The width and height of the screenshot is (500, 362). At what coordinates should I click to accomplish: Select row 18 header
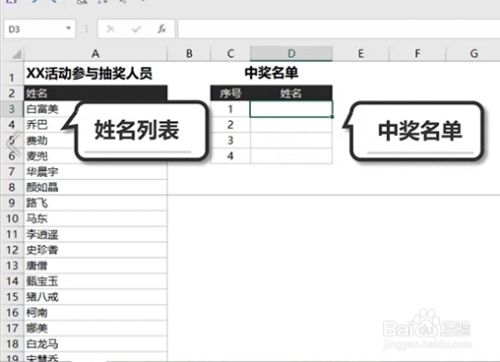pyautogui.click(x=12, y=344)
